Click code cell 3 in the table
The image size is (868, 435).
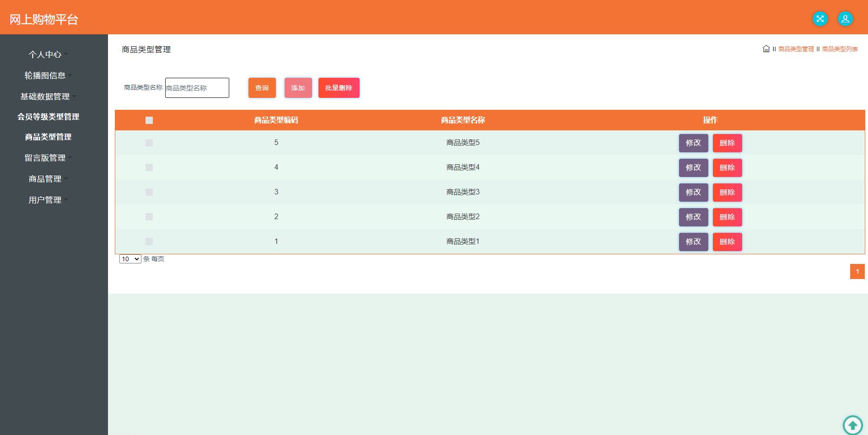coord(276,192)
